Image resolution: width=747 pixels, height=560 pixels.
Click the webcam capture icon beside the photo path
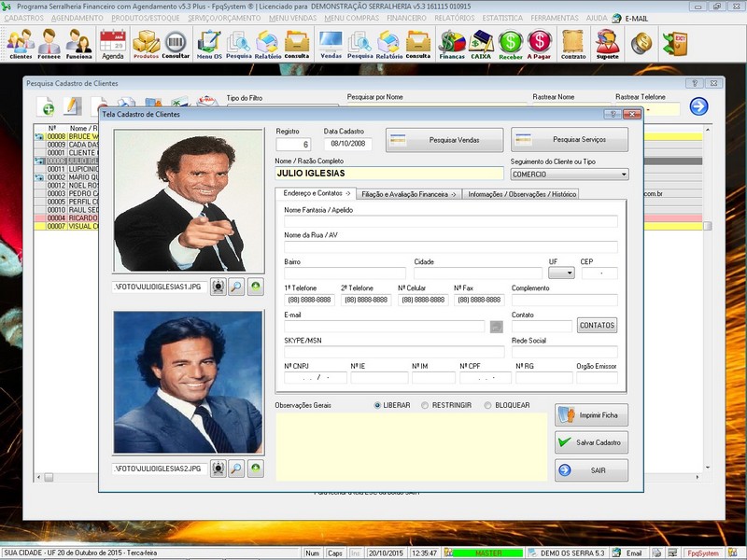217,287
